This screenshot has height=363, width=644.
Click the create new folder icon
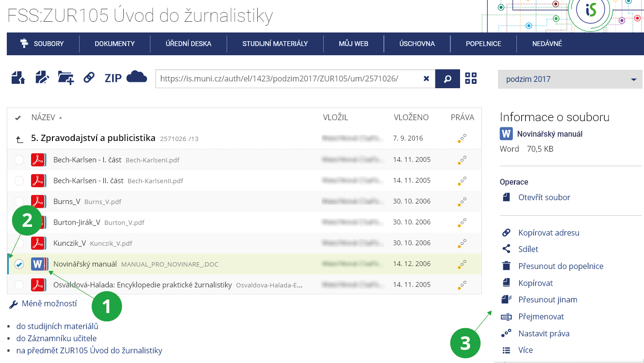(x=66, y=78)
